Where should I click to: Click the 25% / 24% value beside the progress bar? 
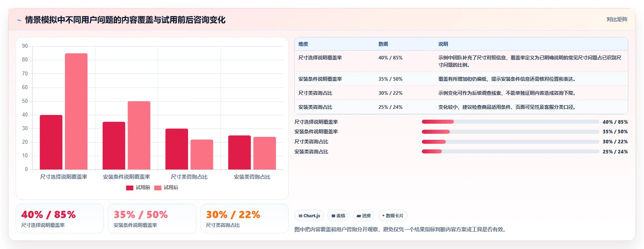pos(615,152)
